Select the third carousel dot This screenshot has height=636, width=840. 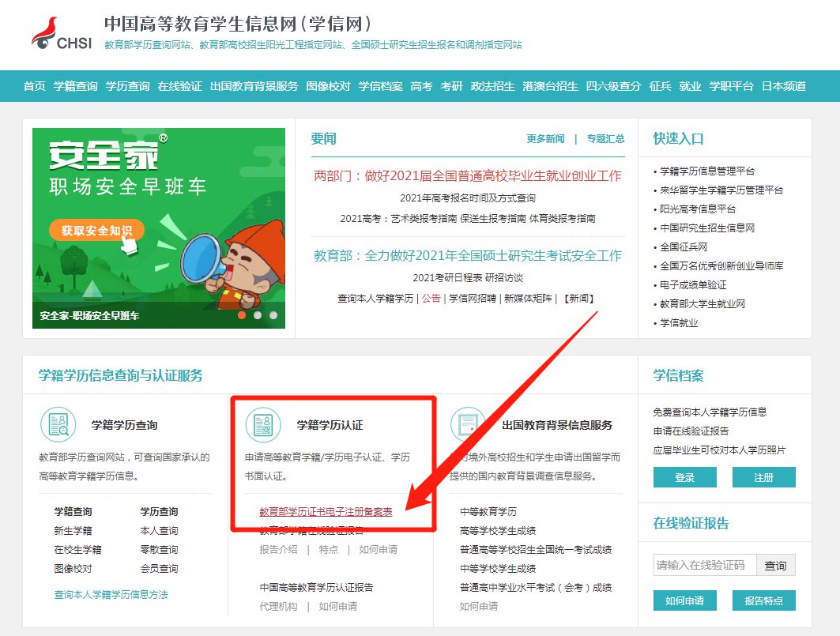coord(273,315)
